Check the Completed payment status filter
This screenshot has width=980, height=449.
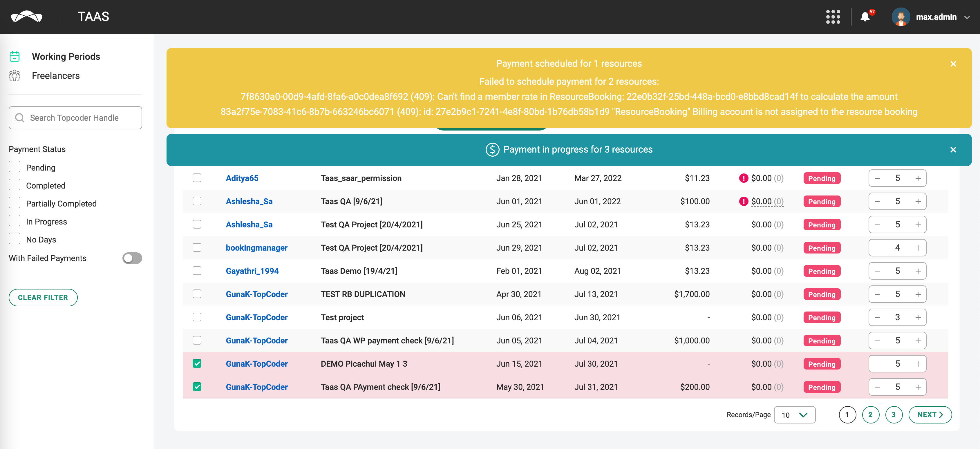tap(15, 185)
